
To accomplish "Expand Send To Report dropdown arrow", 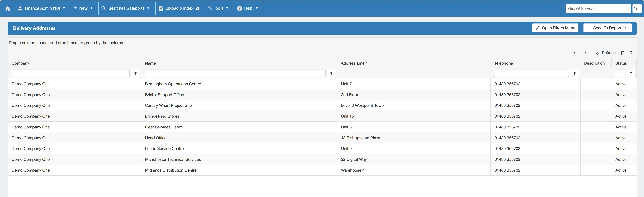I will click(x=627, y=28).
